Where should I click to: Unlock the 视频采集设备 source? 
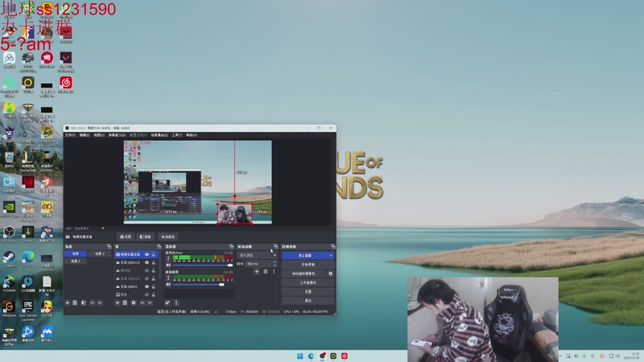coord(154,254)
